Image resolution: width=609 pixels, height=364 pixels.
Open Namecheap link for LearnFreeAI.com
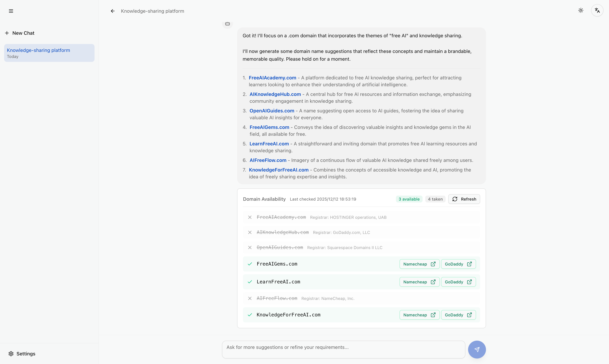click(x=419, y=282)
